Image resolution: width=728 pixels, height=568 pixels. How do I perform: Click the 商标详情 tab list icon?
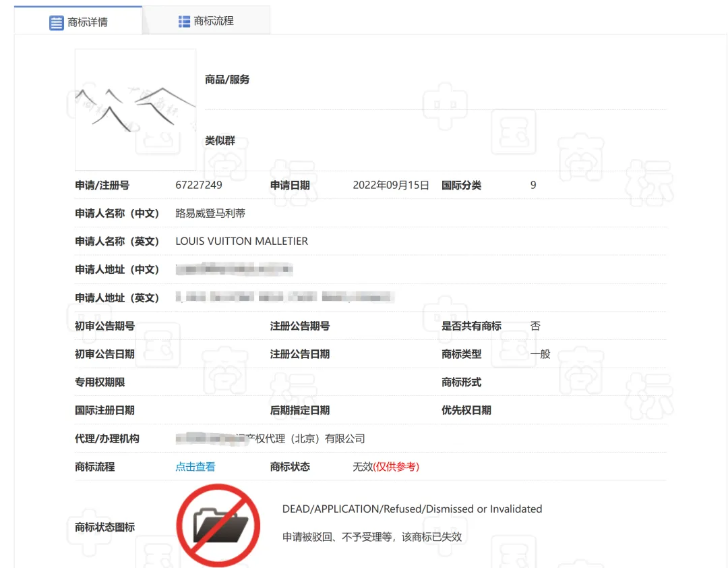56,22
